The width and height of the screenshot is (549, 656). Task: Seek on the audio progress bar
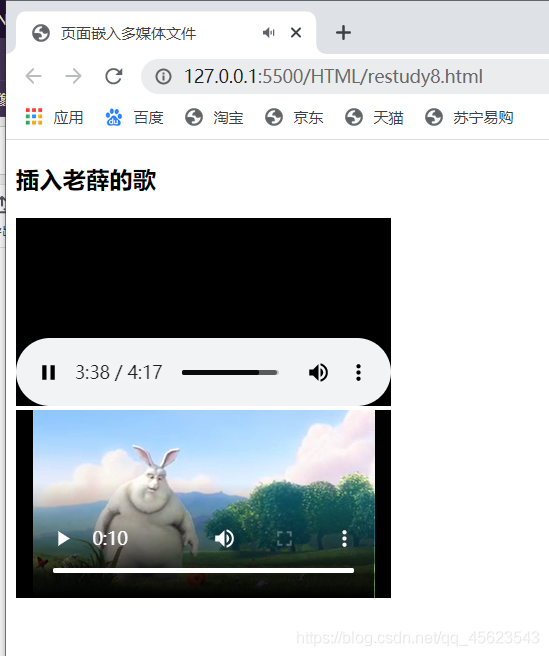pos(230,372)
